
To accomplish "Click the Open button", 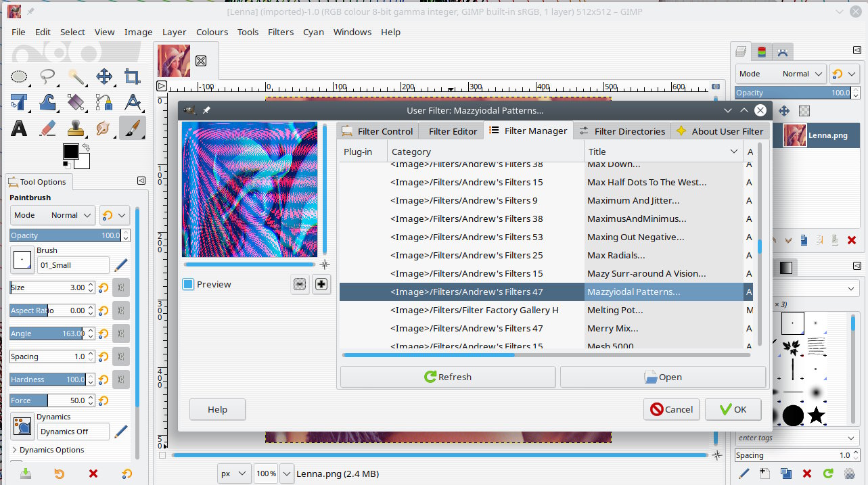I will pyautogui.click(x=663, y=377).
